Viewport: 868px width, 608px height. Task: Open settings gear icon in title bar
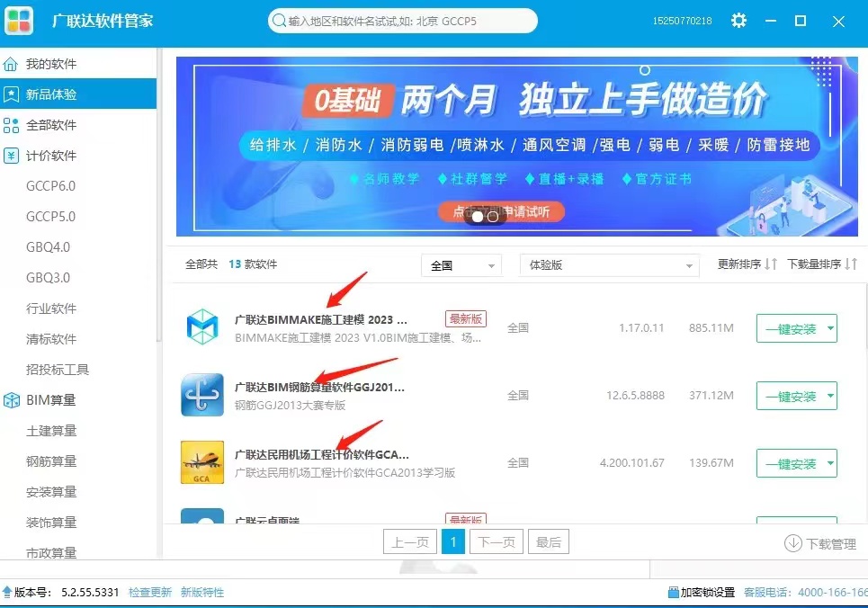(738, 21)
